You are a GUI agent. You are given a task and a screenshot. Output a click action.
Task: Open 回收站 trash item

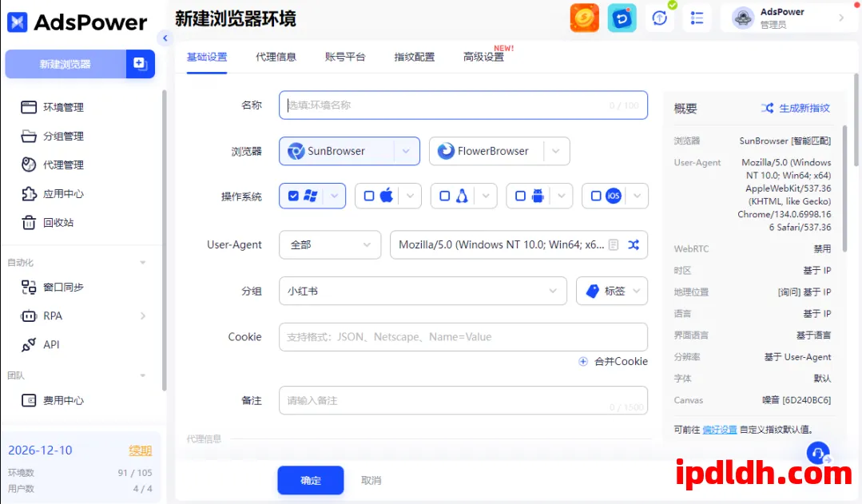(47, 223)
